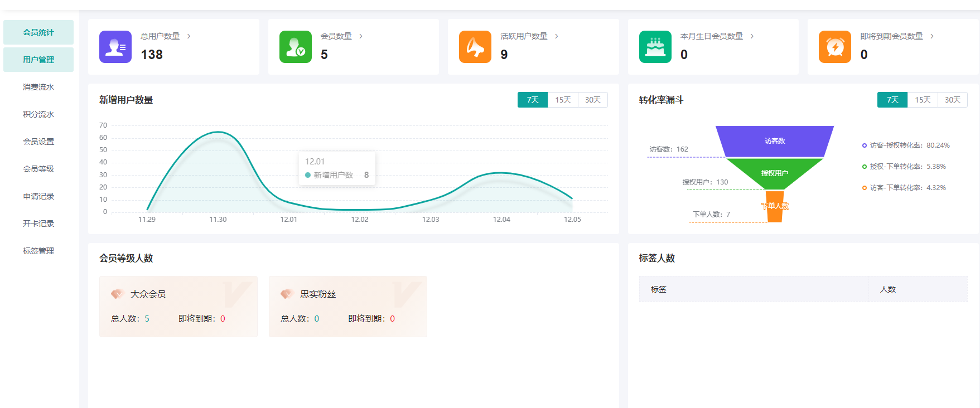Open 会员设置 in sidebar
This screenshot has width=980, height=408.
[x=38, y=142]
